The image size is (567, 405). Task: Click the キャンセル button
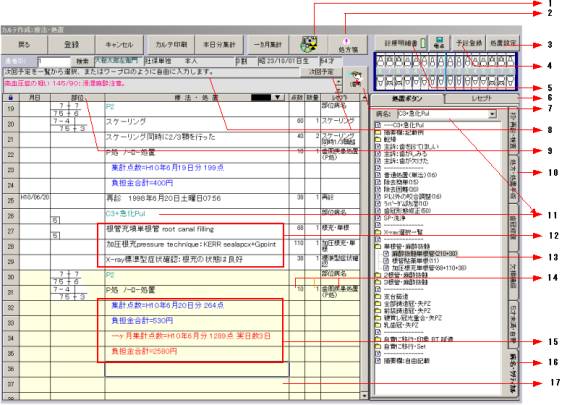click(x=119, y=45)
